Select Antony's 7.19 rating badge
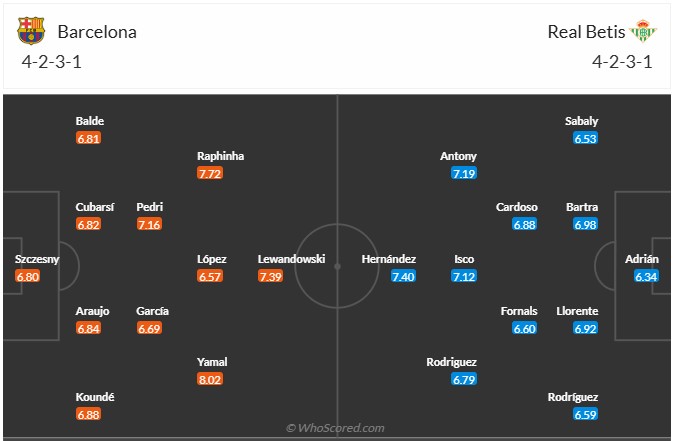The width and height of the screenshot is (673, 441). [463, 173]
